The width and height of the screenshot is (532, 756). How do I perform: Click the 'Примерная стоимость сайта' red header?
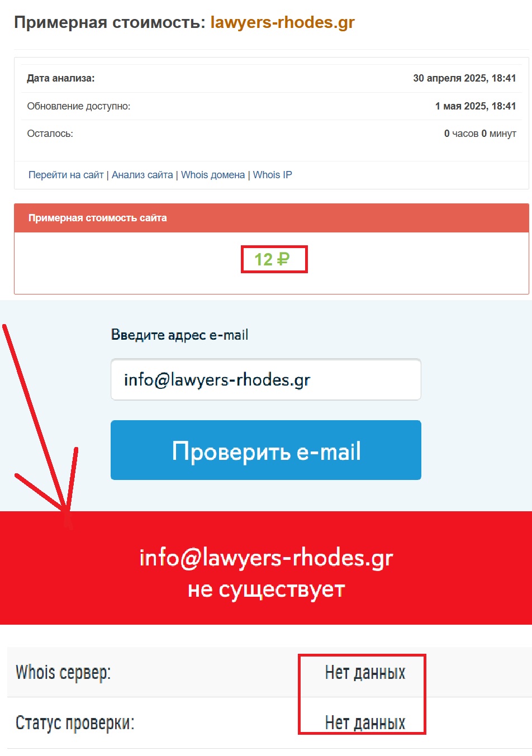click(x=272, y=218)
